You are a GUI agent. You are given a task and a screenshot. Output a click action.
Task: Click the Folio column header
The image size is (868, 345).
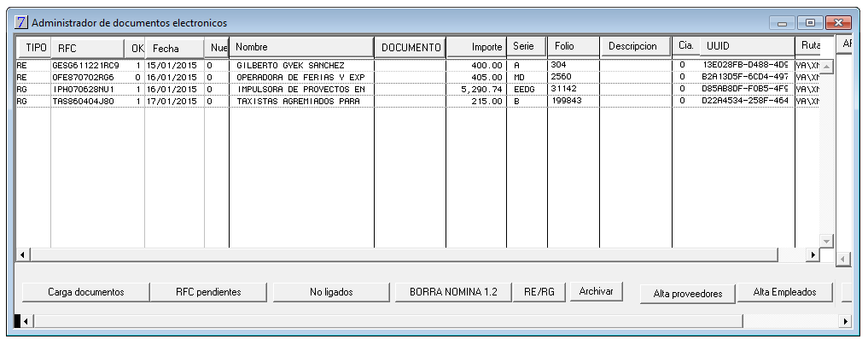click(573, 46)
